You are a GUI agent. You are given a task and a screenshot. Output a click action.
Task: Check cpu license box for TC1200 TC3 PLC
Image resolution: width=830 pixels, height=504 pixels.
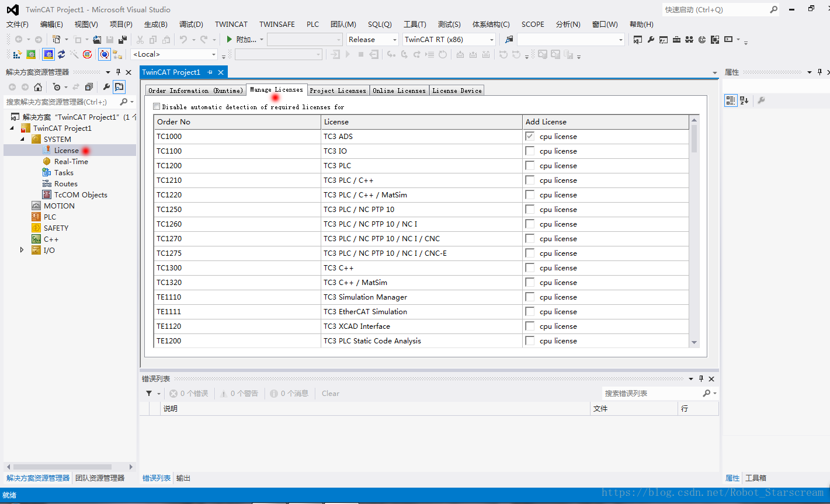530,165
